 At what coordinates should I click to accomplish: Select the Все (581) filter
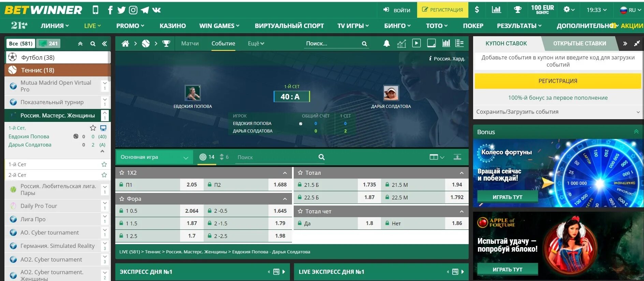pos(21,43)
